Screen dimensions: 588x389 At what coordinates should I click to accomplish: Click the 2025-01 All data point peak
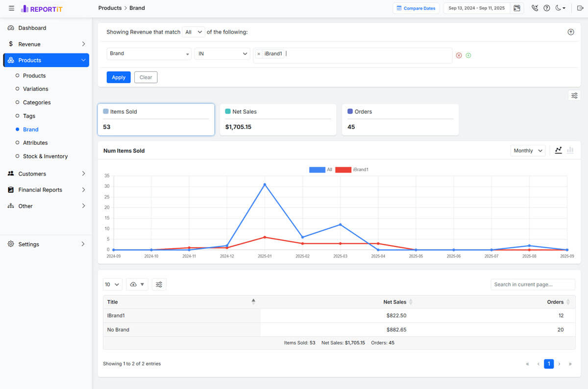coord(265,184)
